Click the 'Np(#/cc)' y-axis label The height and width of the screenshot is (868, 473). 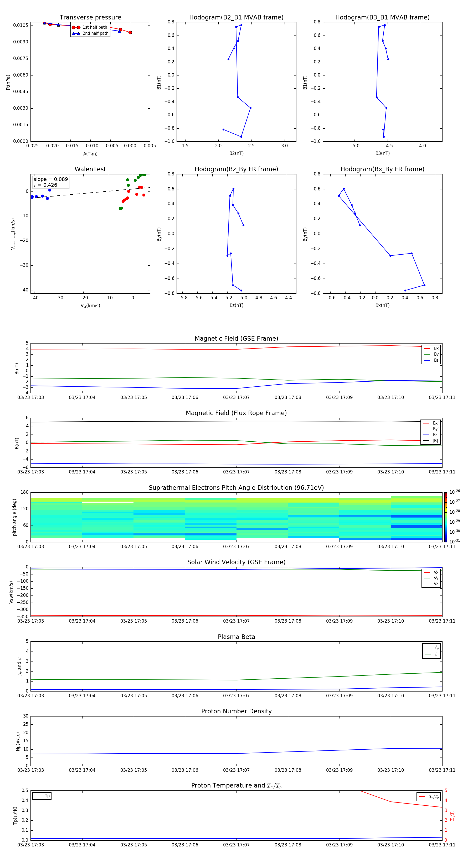[x=18, y=741]
